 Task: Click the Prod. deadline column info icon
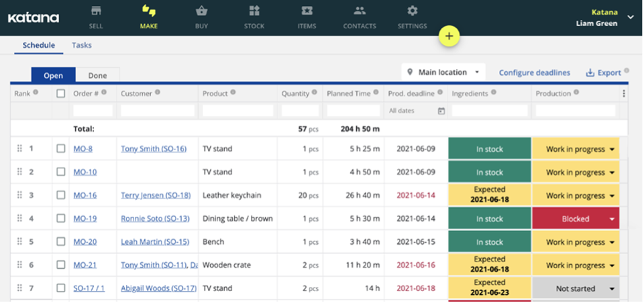pos(440,93)
